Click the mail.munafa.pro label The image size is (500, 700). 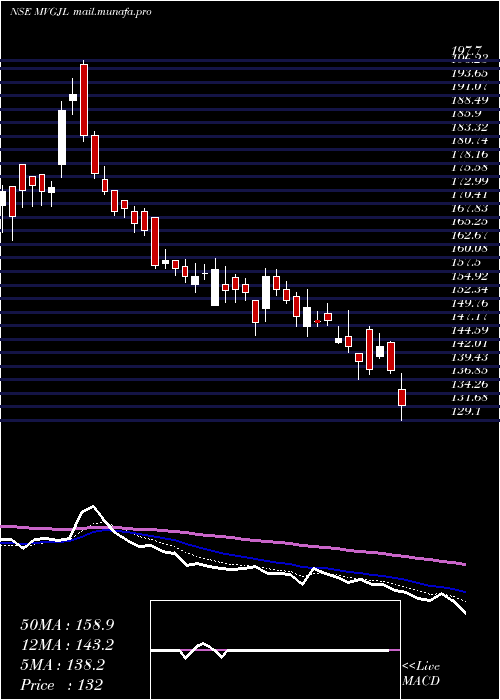tap(111, 12)
